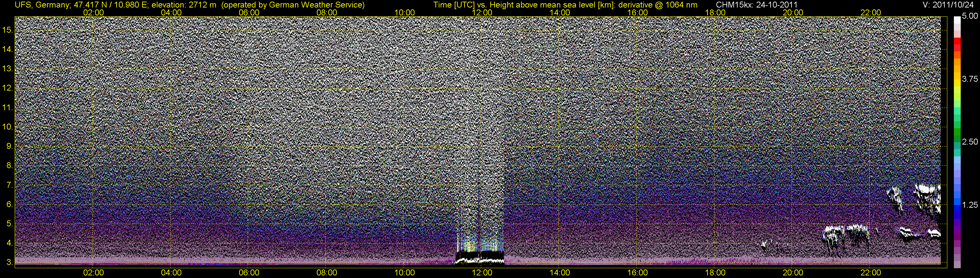Click the 18:00 label on the bottom time axis
The image size is (980, 278).
point(715,273)
